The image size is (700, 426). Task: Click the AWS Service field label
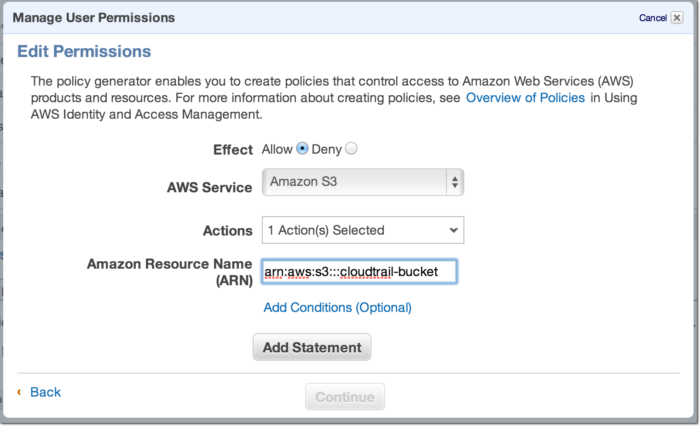209,187
